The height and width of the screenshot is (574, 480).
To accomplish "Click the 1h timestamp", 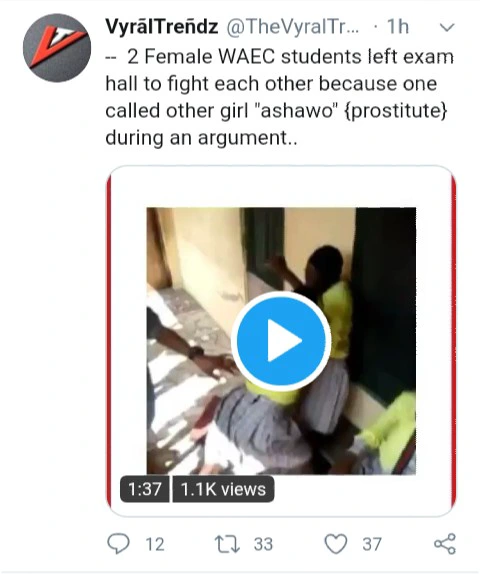I will click(x=398, y=27).
